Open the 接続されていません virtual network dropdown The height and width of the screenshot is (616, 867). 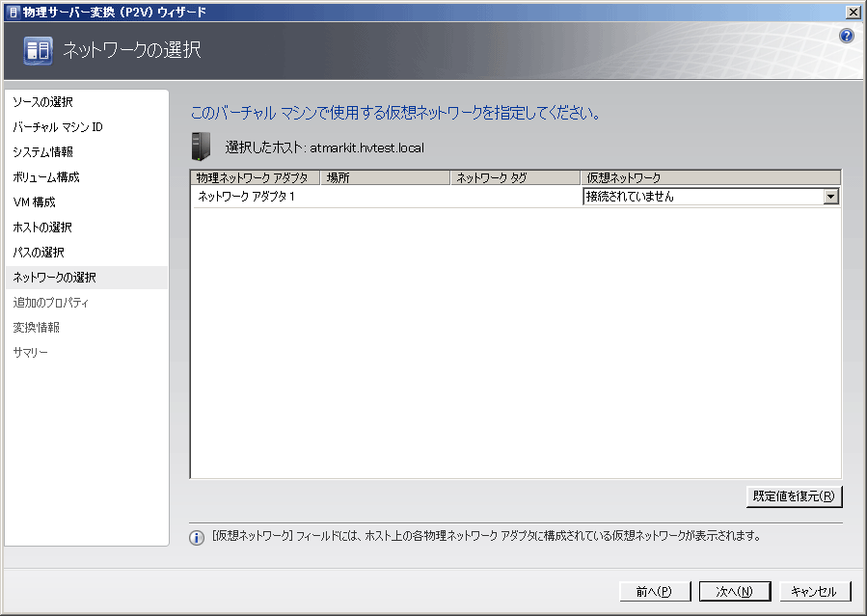click(x=711, y=196)
